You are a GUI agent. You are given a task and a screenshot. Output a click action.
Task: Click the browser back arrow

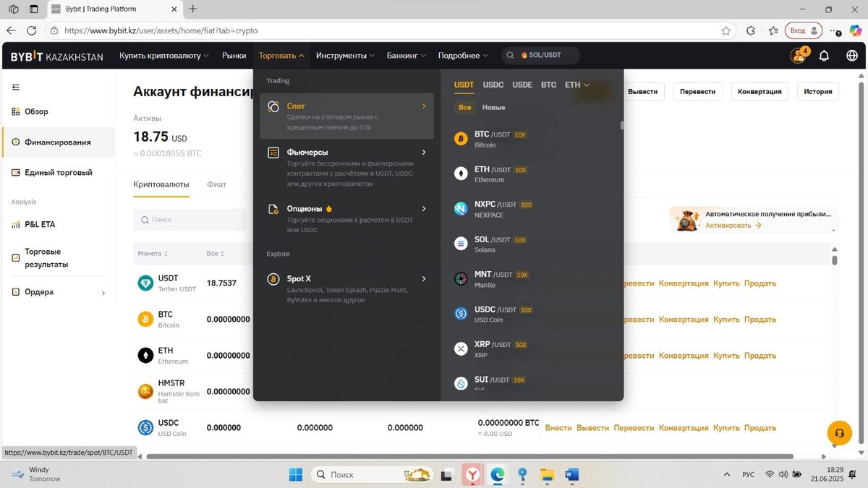[11, 30]
